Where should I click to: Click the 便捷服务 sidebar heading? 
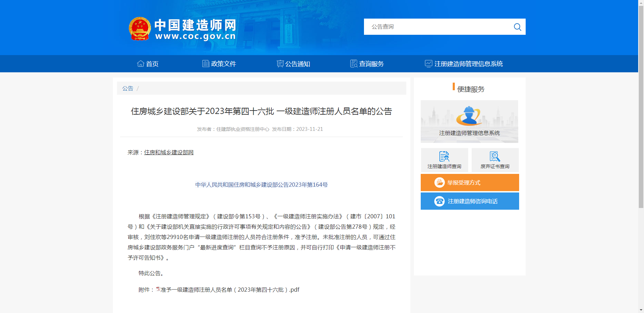(x=471, y=89)
